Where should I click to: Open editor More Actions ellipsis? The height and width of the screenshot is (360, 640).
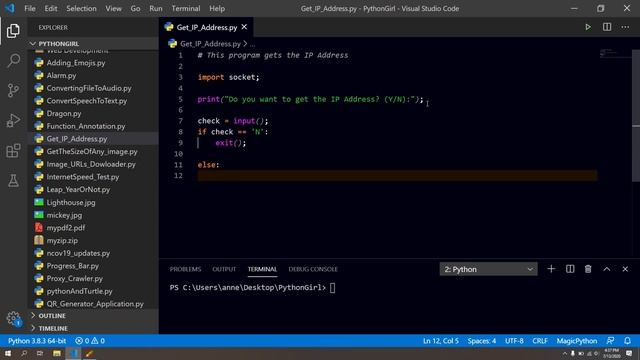(x=625, y=27)
